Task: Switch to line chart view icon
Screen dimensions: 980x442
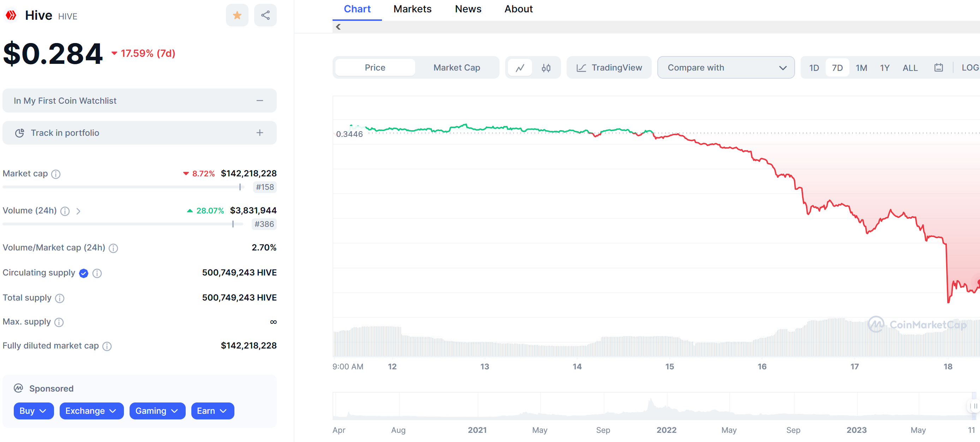Action: tap(520, 68)
